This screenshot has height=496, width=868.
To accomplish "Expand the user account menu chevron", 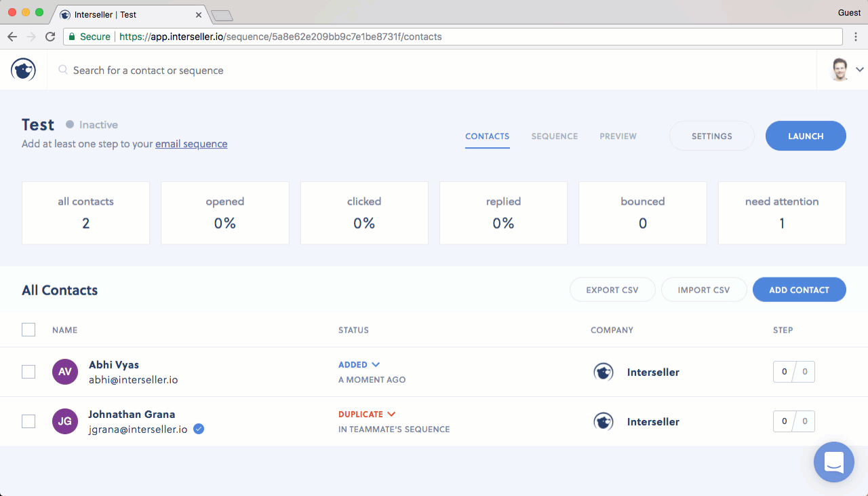I will [x=860, y=70].
